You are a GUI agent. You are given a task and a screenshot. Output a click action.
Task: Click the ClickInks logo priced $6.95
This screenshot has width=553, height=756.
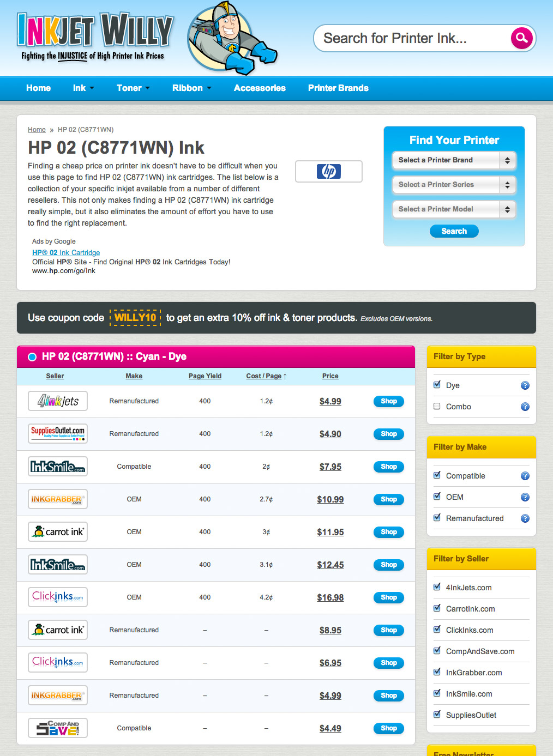(58, 663)
